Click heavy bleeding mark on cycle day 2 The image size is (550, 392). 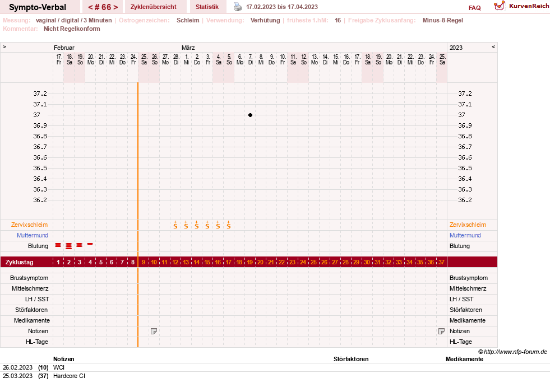(x=69, y=246)
